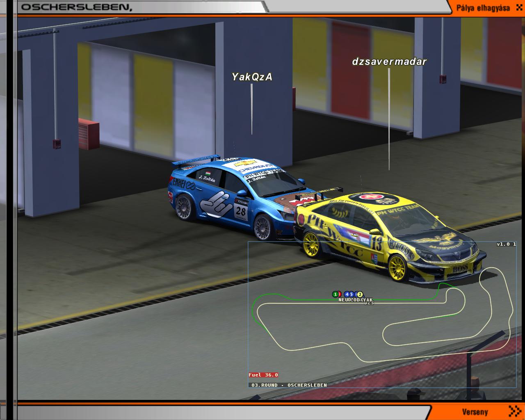Viewport: 525px width, 420px height.
Task: Click the OSCHERSLEBEN track title
Action: click(x=77, y=7)
